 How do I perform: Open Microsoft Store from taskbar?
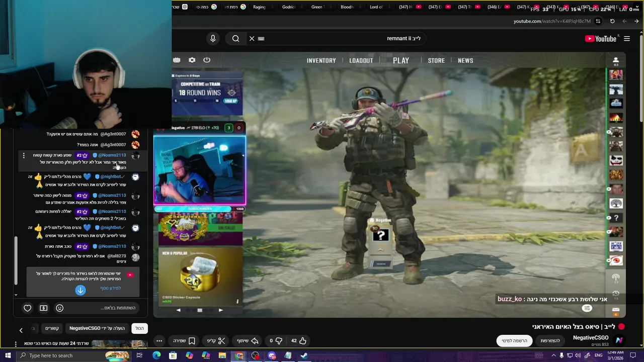tap(173, 355)
